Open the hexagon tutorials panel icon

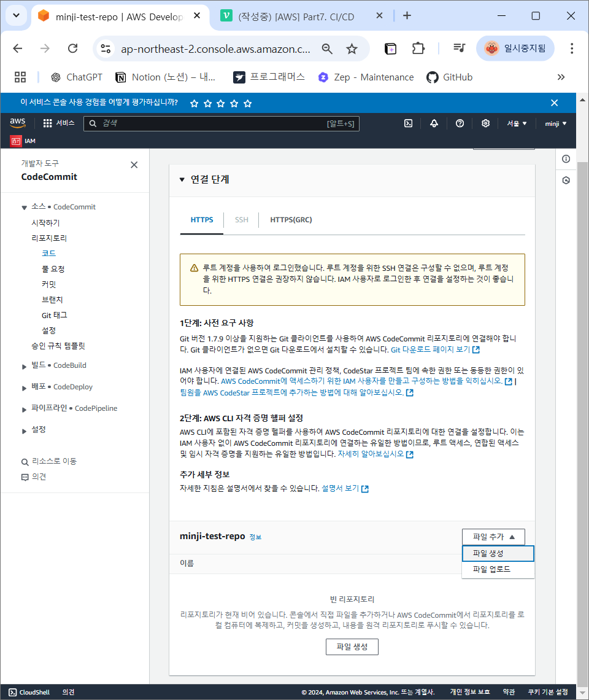coord(566,181)
